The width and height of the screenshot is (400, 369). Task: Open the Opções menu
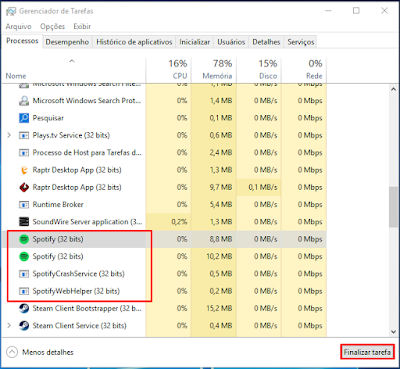pyautogui.click(x=52, y=26)
